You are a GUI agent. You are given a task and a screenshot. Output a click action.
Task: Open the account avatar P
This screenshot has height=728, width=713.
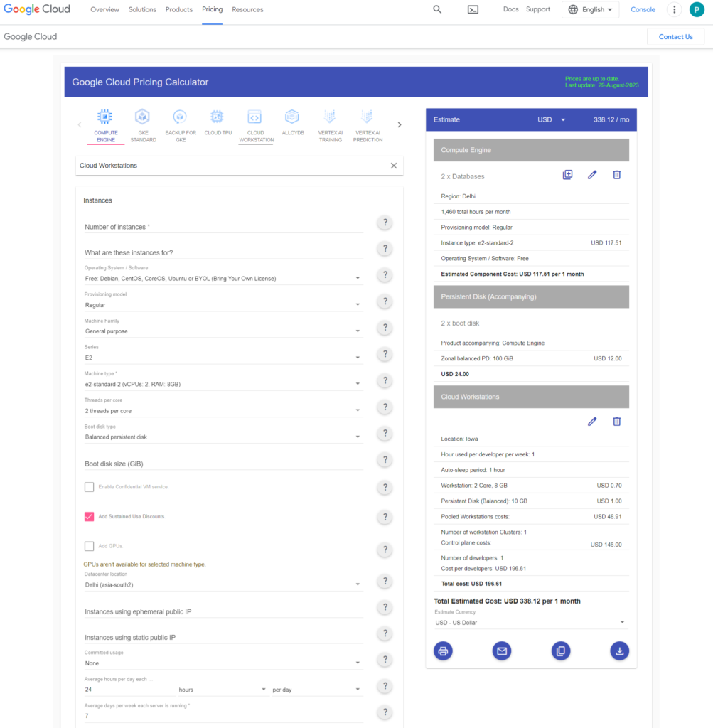click(x=696, y=9)
